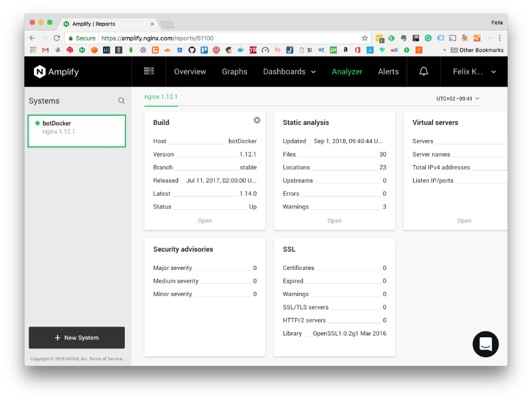Bookmark page with the star icon
This screenshot has width=532, height=401.
pyautogui.click(x=365, y=38)
